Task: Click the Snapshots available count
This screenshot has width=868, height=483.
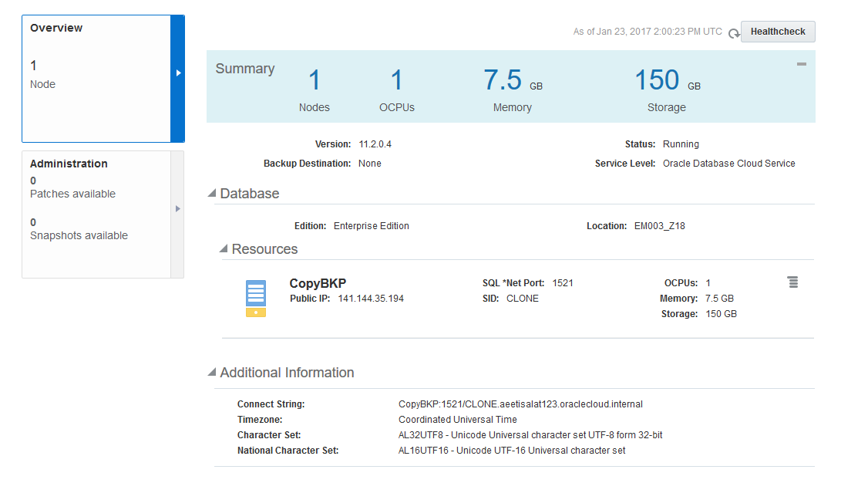Action: [33, 222]
